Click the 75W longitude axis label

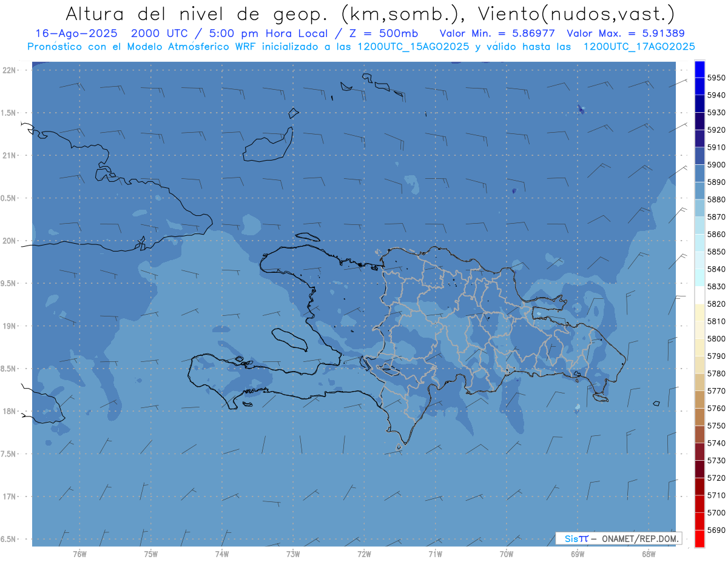coord(151,554)
